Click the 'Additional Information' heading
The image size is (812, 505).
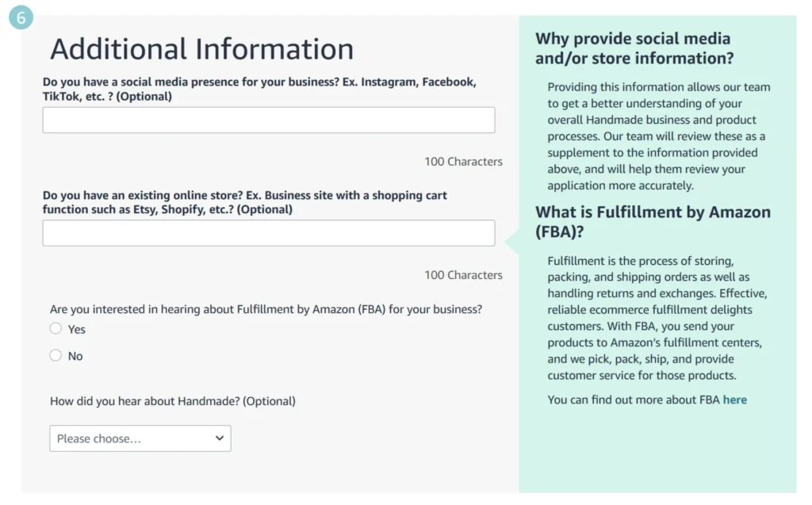coord(201,49)
